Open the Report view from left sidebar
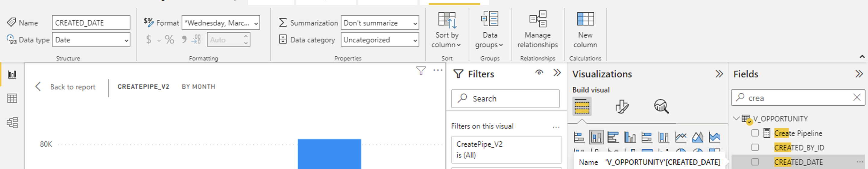This screenshot has height=169, width=868. tap(12, 74)
